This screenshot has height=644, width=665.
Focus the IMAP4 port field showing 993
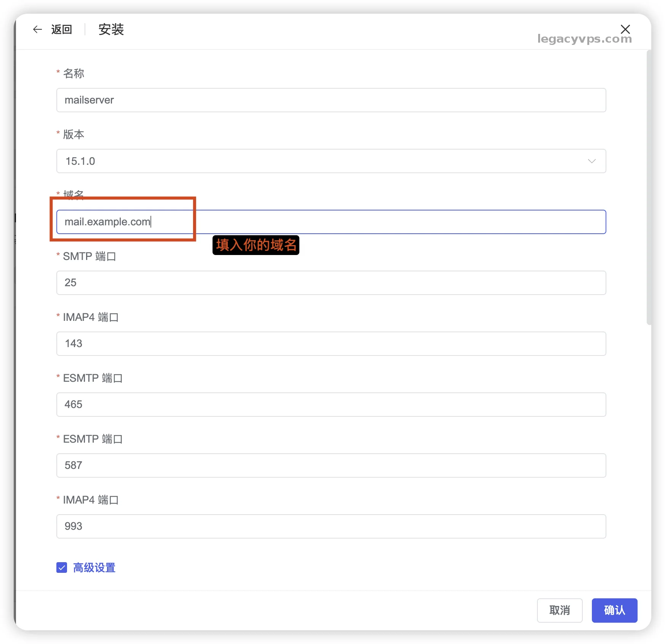tap(331, 526)
